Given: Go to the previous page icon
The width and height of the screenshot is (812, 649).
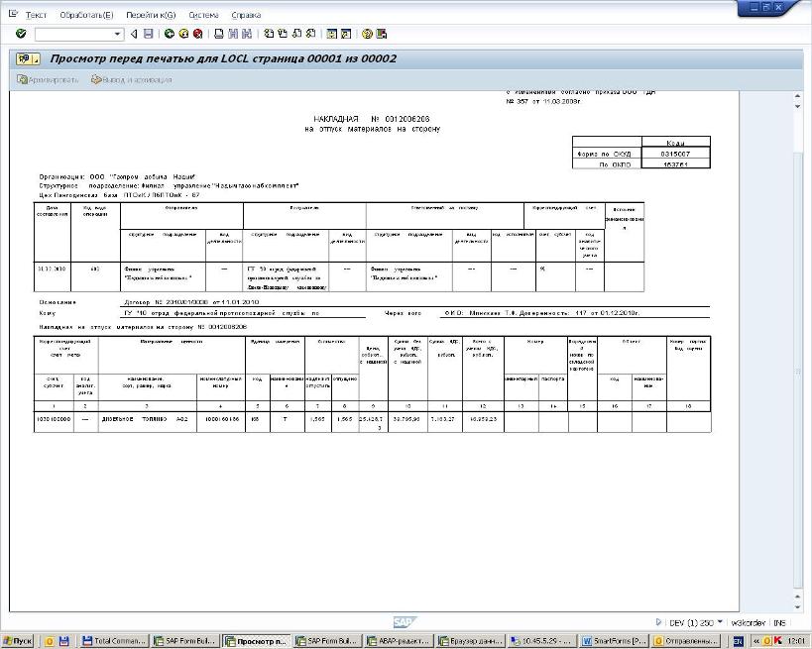Looking at the screenshot, I should (283, 34).
